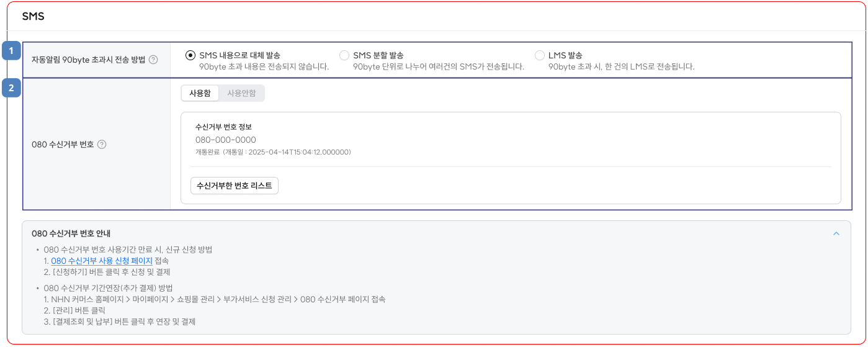Image resolution: width=868 pixels, height=347 pixels.
Task: Click the 개통완료 activation date text
Action: point(273,151)
